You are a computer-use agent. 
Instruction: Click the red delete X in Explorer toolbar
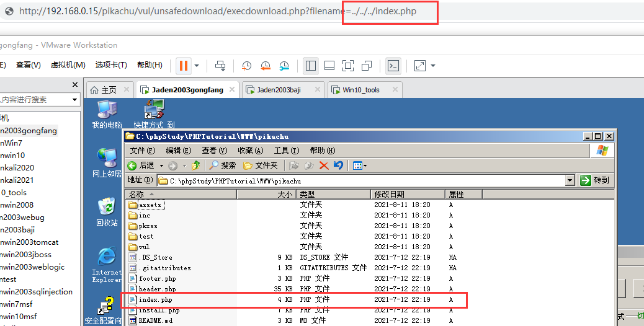point(324,165)
